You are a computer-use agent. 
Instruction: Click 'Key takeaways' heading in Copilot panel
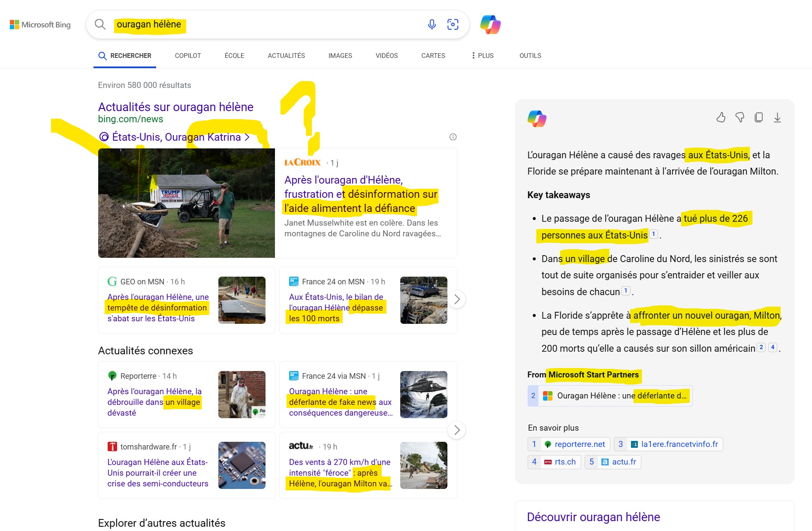click(x=558, y=195)
